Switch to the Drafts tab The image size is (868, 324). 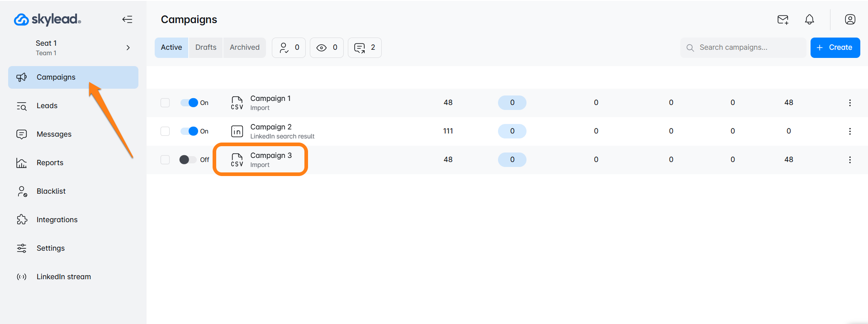206,48
